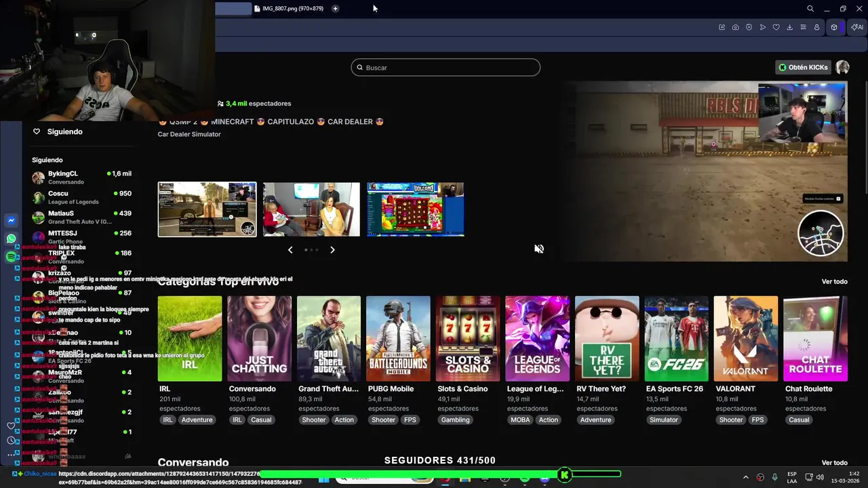
Task: Unmute the featured stream preview
Action: click(539, 249)
